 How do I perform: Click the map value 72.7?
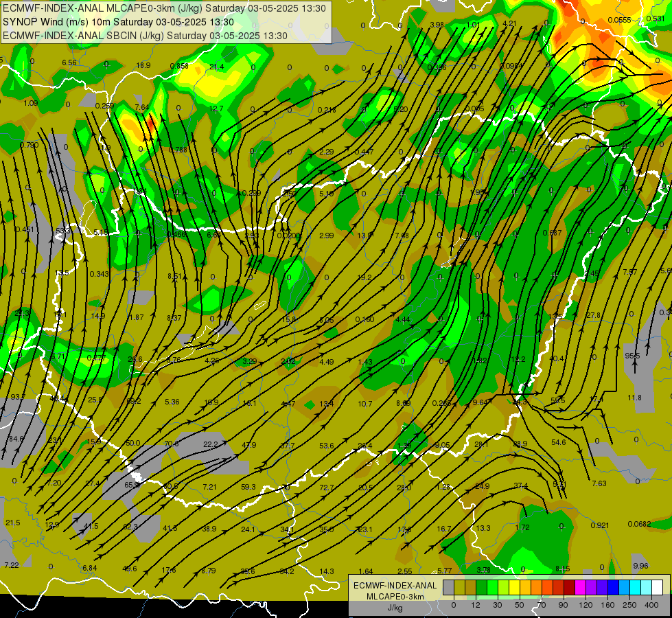tap(327, 488)
